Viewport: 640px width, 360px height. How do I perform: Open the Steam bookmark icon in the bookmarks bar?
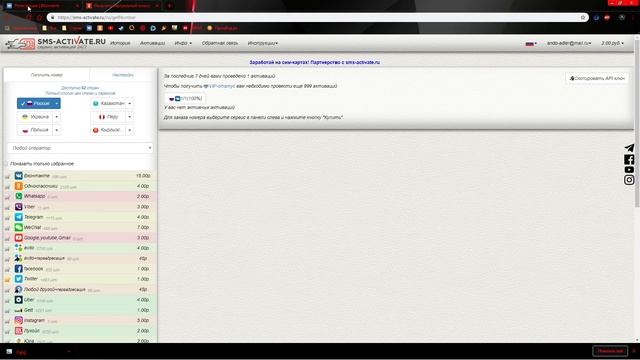[121, 28]
